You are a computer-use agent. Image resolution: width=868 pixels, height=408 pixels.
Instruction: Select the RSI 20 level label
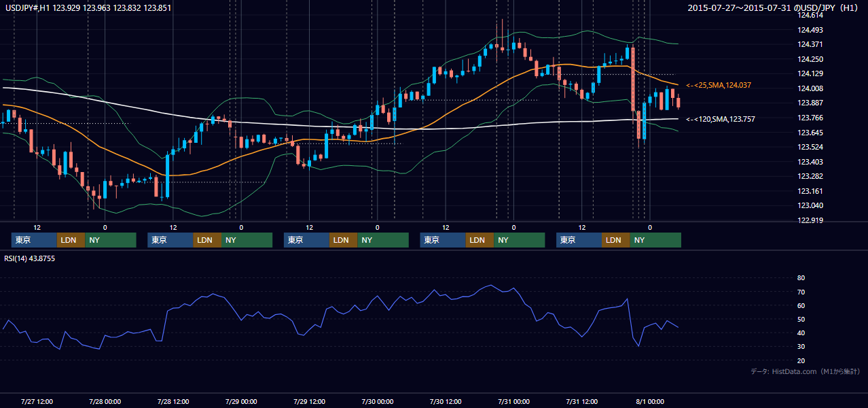click(801, 360)
